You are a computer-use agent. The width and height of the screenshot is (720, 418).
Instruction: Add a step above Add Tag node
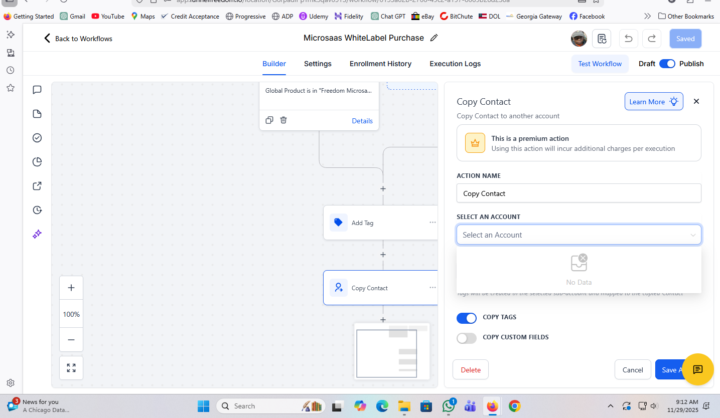point(383,189)
